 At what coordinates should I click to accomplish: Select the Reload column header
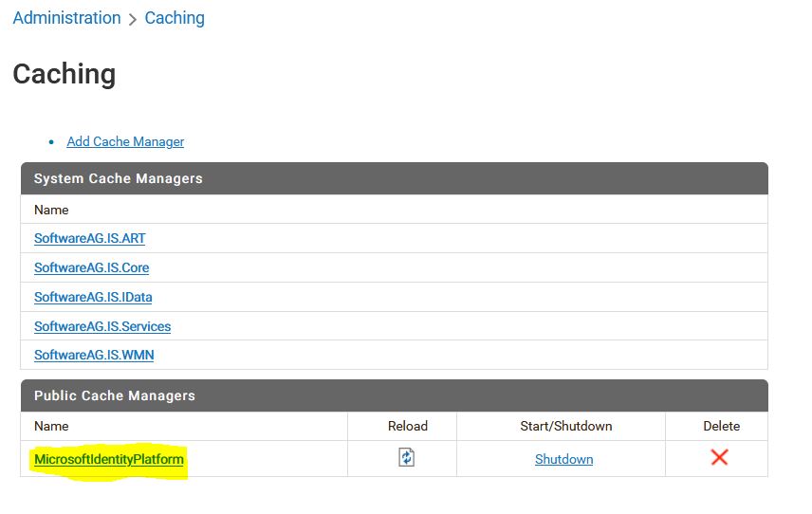point(408,426)
